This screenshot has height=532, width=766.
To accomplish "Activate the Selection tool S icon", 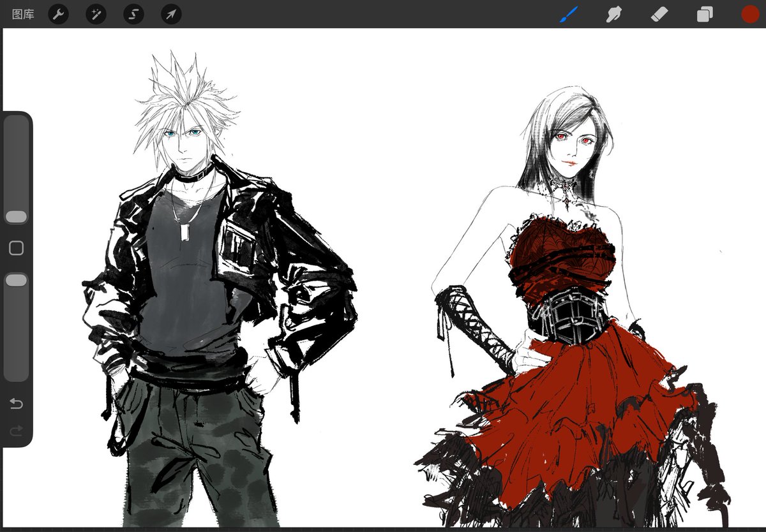I will pyautogui.click(x=133, y=14).
